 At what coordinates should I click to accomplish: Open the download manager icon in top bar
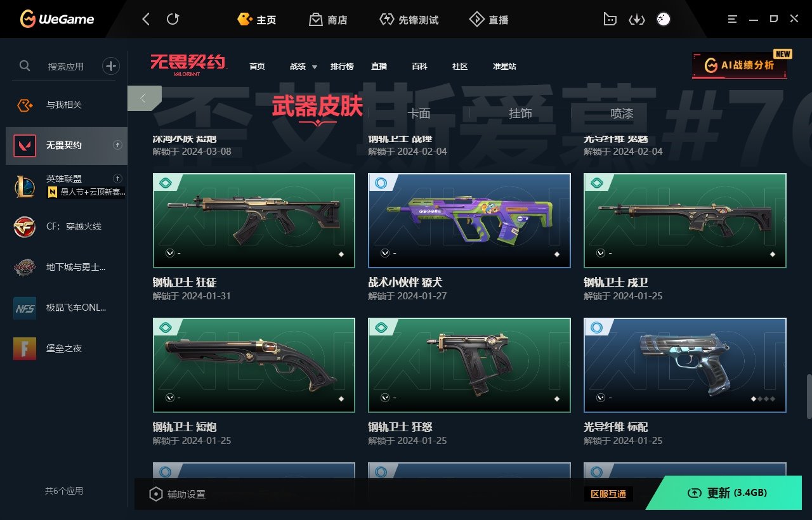pos(636,20)
